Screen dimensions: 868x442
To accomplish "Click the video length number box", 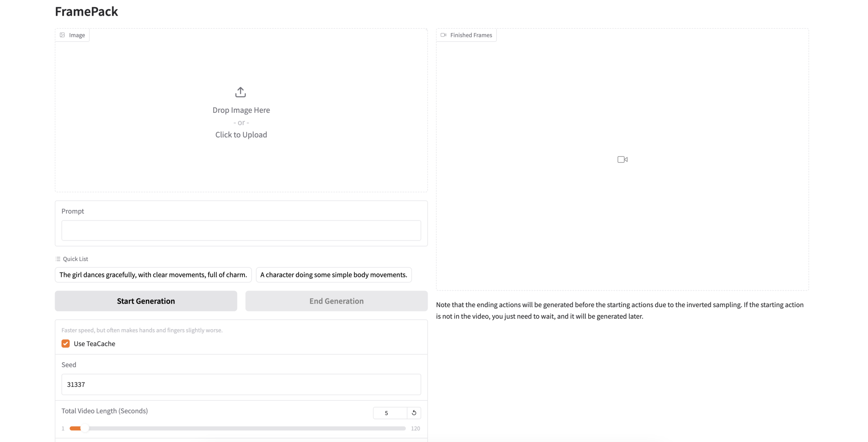I will coord(389,413).
